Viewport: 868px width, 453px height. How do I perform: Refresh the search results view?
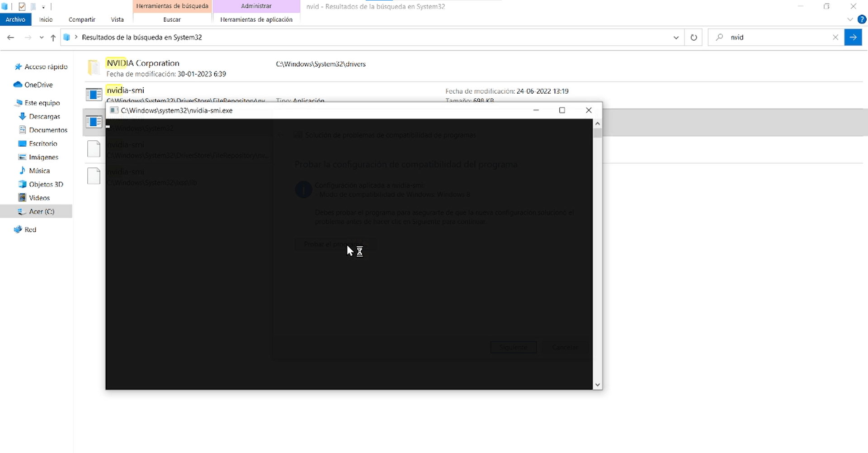tap(693, 38)
